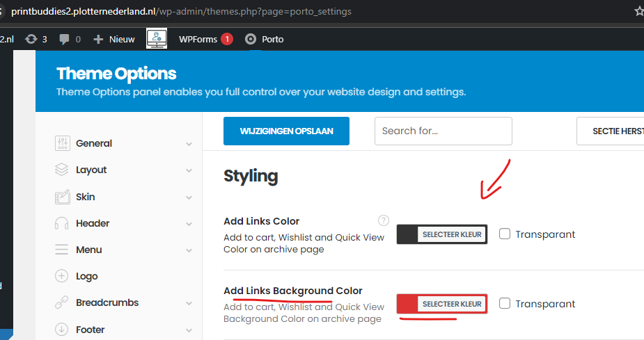Click the Porto circular logo icon
Screen dimensions: 644x340
coord(251,39)
